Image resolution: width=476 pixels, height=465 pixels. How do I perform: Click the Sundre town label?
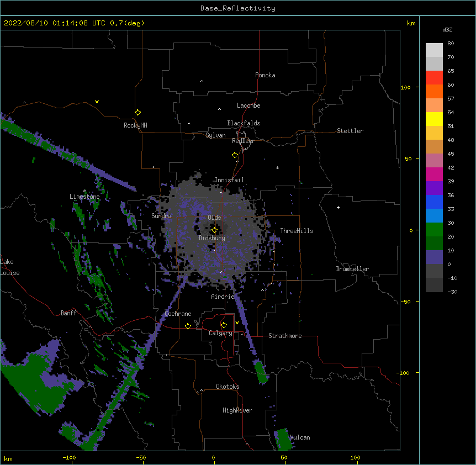(x=161, y=216)
